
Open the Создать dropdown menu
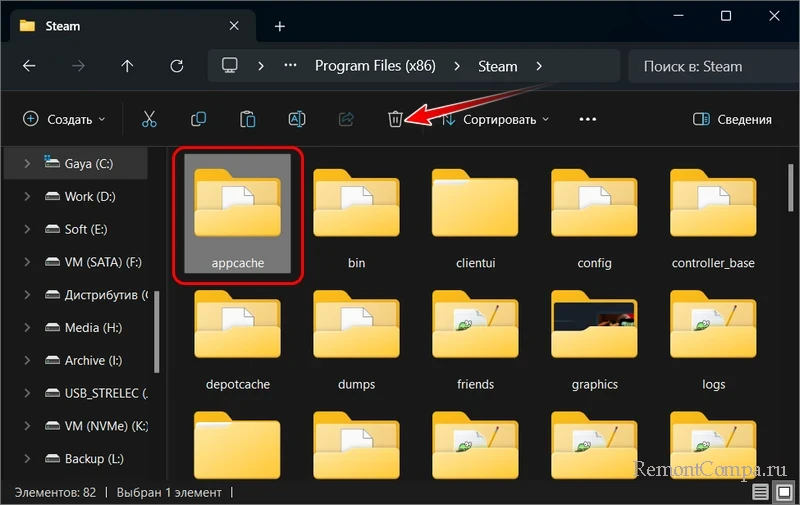click(64, 119)
